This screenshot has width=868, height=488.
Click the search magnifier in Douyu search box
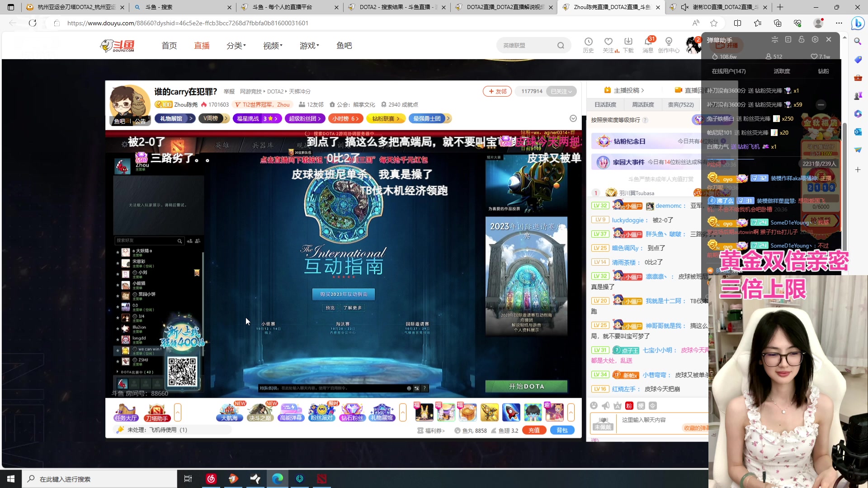point(561,46)
